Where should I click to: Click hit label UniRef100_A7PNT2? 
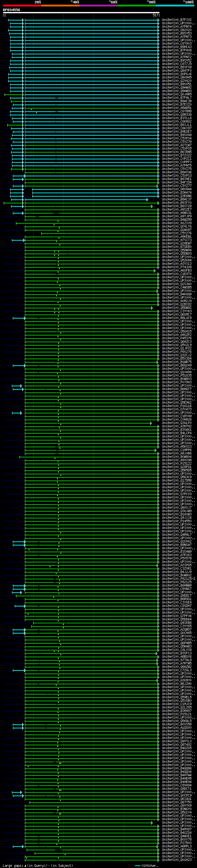point(177,57)
